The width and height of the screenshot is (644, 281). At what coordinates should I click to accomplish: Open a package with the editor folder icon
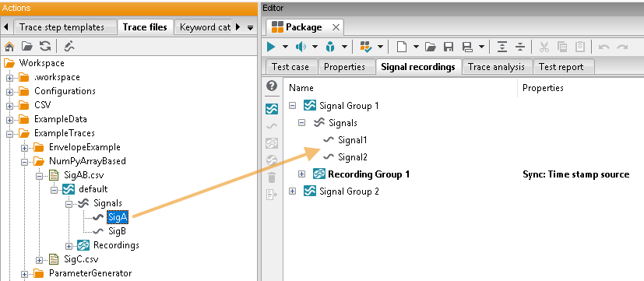431,47
